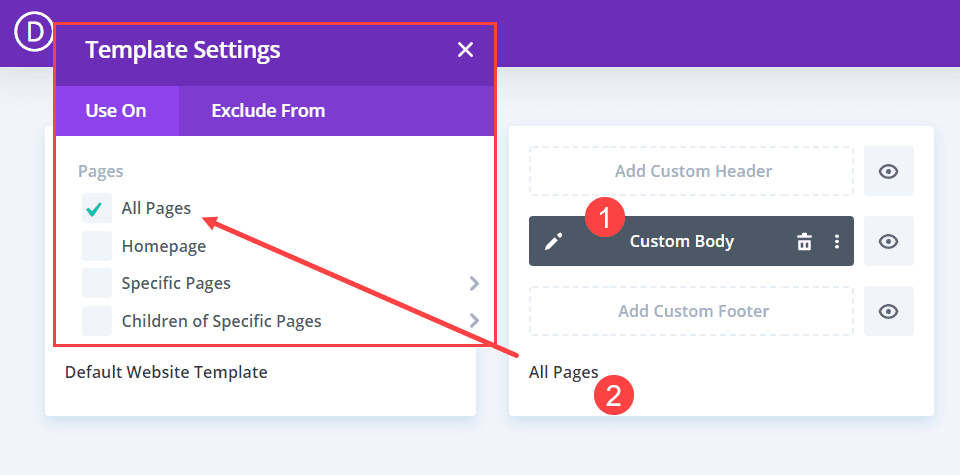960x475 pixels.
Task: Click the All Pages template label
Action: click(x=563, y=372)
